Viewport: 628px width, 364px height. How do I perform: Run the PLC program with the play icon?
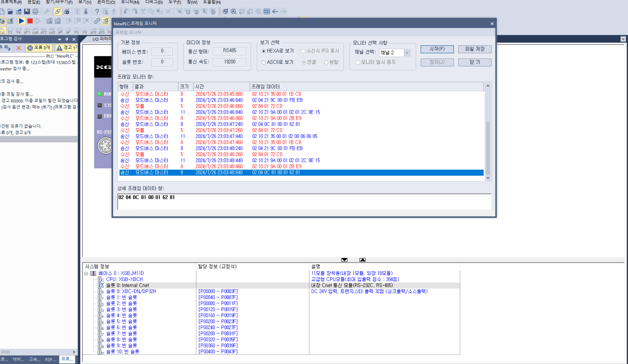[x=21, y=21]
